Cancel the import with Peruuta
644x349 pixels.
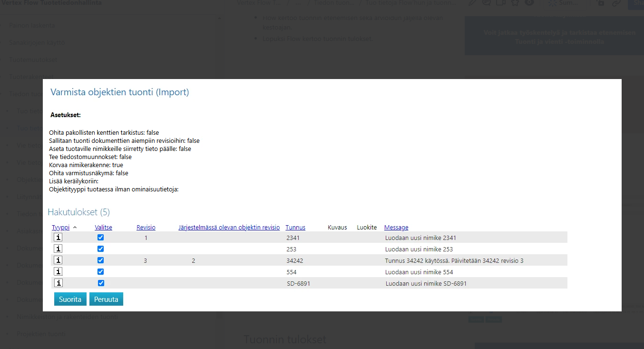click(x=106, y=299)
